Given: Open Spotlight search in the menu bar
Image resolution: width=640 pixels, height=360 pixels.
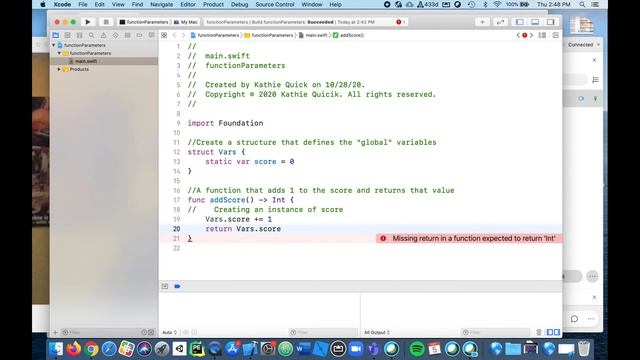Looking at the screenshot, I should [582, 4].
